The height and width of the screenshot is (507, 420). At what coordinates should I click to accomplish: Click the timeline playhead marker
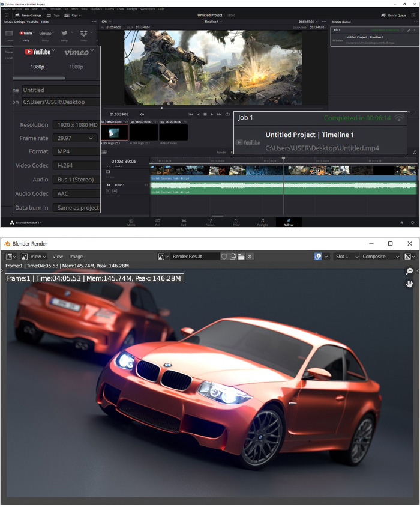[283, 158]
